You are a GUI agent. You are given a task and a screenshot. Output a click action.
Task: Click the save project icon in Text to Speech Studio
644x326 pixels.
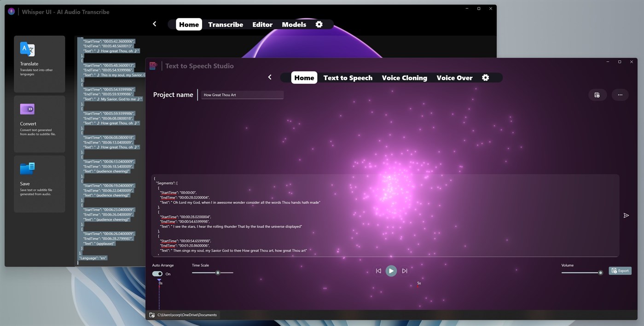coord(597,95)
